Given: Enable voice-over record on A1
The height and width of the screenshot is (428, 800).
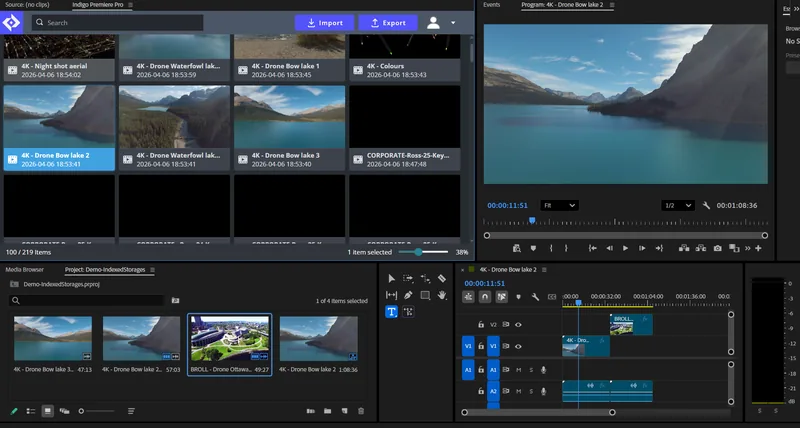Looking at the screenshot, I should 543,370.
